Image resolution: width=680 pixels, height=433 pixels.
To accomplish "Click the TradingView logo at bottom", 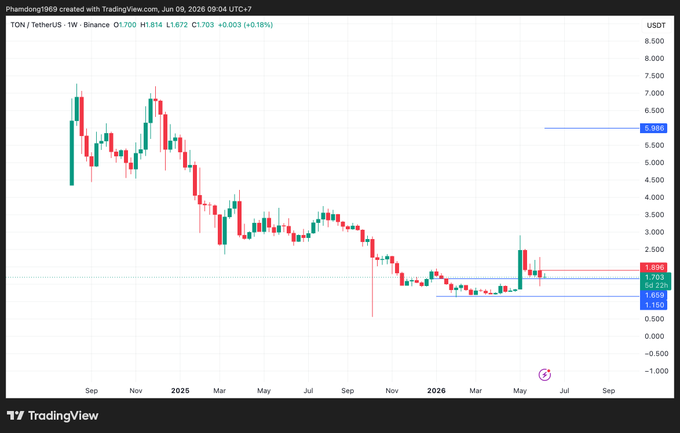I will tap(52, 416).
